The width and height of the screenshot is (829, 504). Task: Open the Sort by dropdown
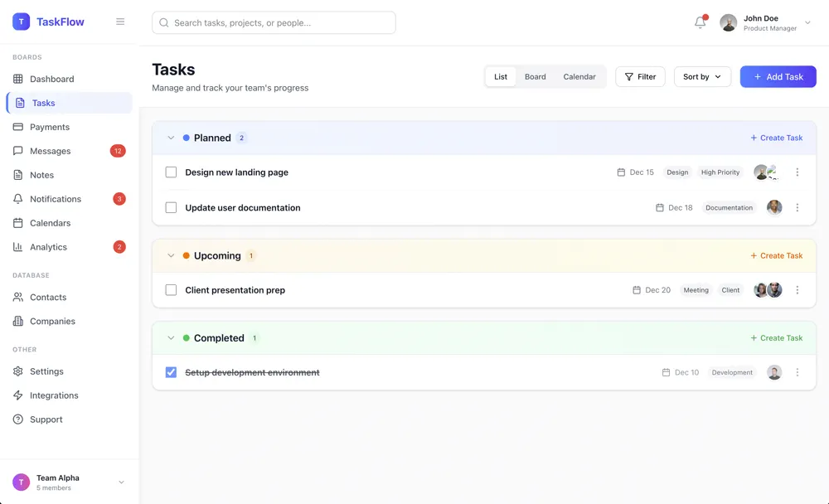[x=702, y=77]
